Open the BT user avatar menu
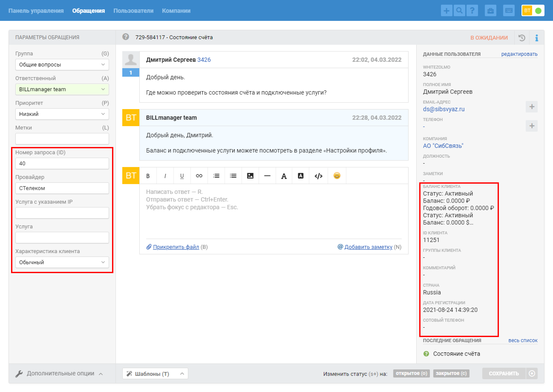This screenshot has width=553, height=392. click(x=527, y=11)
